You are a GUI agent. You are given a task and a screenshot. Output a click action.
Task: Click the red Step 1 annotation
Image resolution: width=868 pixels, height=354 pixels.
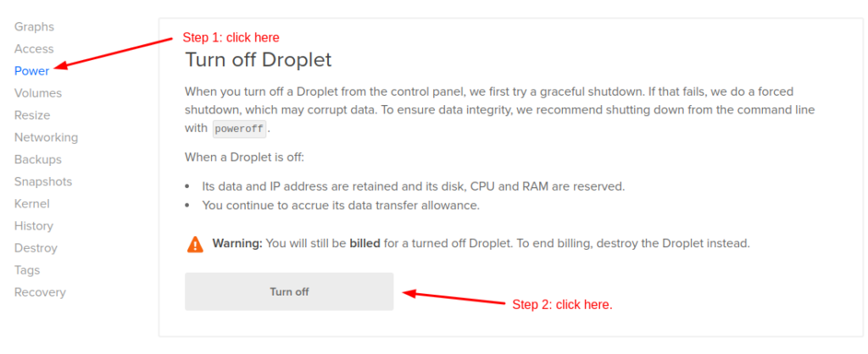(231, 37)
